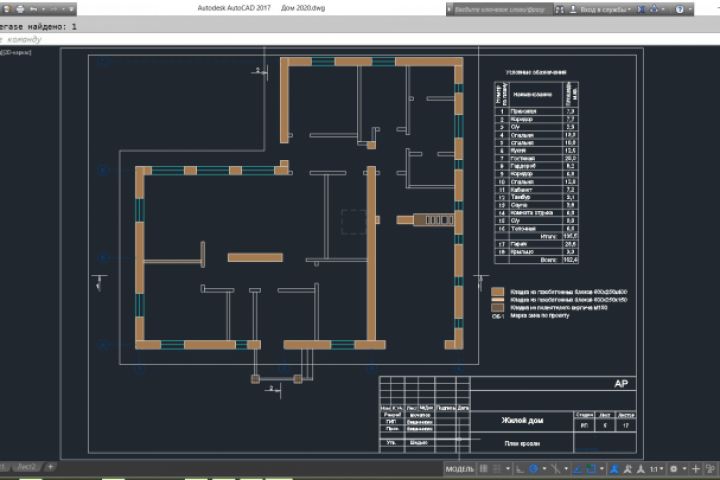Image resolution: width=720 pixels, height=480 pixels.
Task: Toggle 2D object snap icon
Action: [591, 469]
